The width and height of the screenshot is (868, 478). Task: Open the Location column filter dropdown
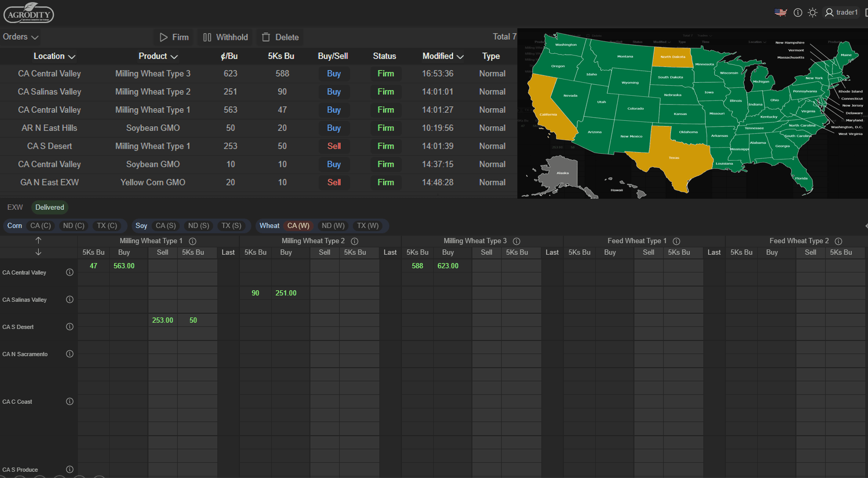pyautogui.click(x=72, y=56)
